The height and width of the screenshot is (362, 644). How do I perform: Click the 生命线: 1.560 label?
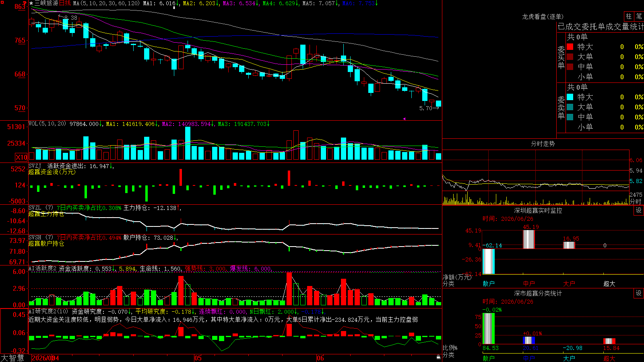(160, 268)
